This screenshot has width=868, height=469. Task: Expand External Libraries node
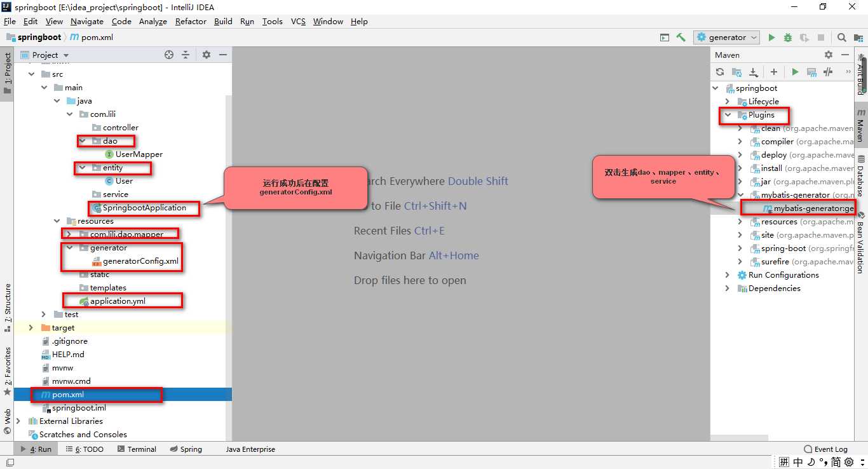click(18, 421)
